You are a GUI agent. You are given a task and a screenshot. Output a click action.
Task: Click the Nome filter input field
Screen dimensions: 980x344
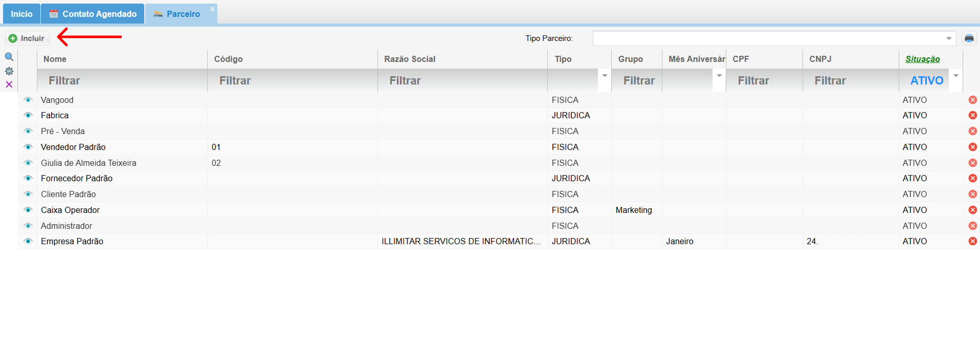pos(122,81)
